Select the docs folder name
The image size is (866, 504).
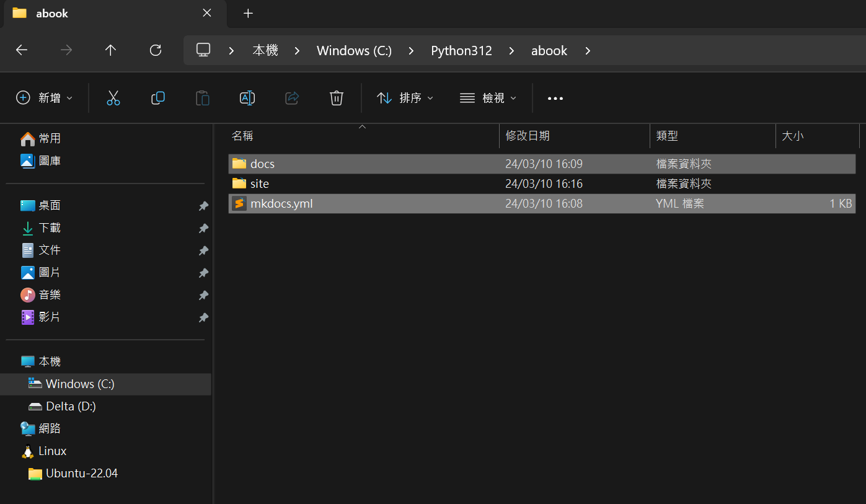pos(262,164)
